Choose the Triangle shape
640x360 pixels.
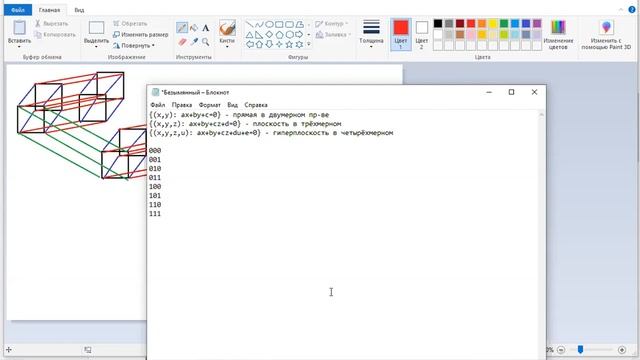249,35
